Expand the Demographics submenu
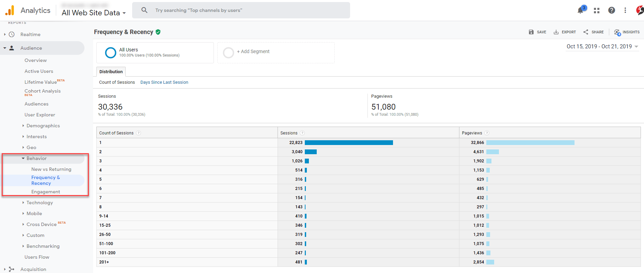This screenshot has height=273, width=644. [x=23, y=126]
